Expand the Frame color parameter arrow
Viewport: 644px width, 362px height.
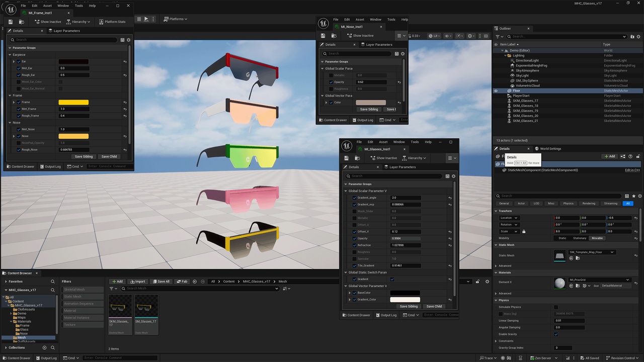[14, 102]
